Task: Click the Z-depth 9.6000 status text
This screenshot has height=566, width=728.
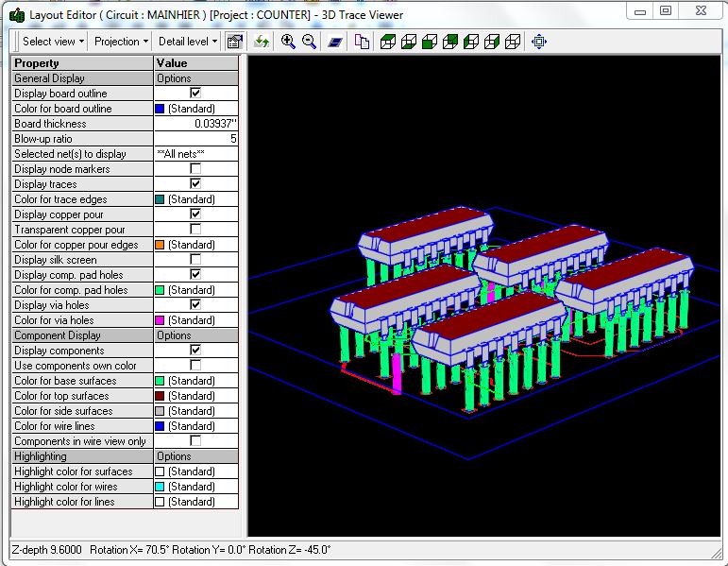Action: (x=46, y=550)
